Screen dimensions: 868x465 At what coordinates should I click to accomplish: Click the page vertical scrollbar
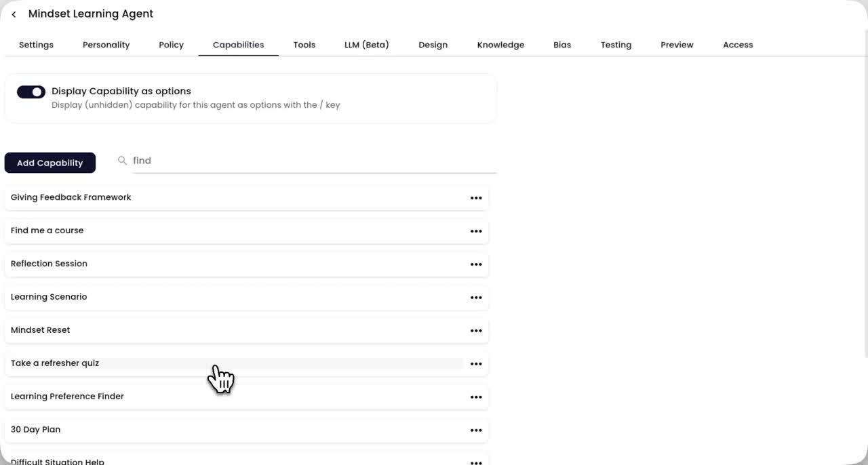(x=865, y=193)
